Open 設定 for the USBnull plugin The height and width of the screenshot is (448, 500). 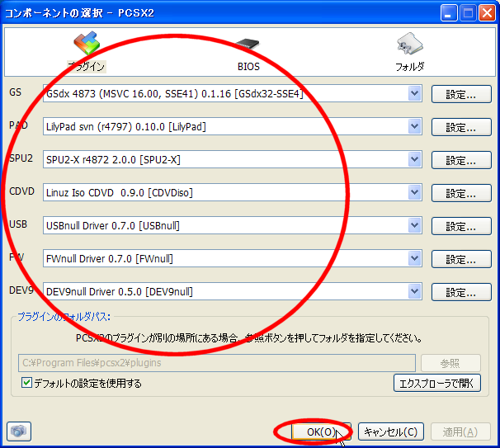point(461,226)
